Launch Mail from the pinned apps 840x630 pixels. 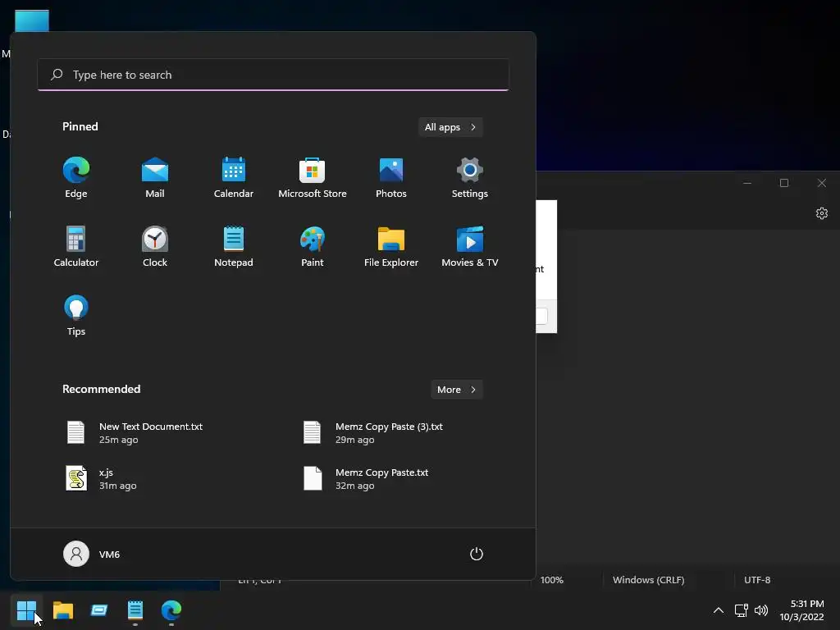pos(155,178)
